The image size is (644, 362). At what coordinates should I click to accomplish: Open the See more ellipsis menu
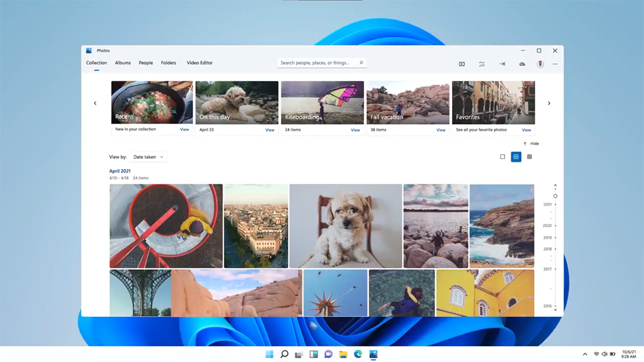555,64
